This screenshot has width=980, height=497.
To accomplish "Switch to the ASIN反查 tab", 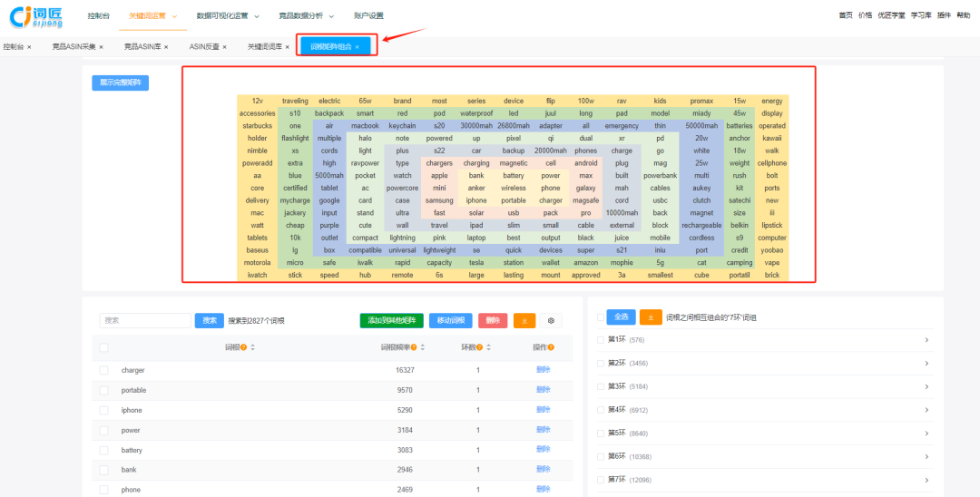I will [204, 47].
